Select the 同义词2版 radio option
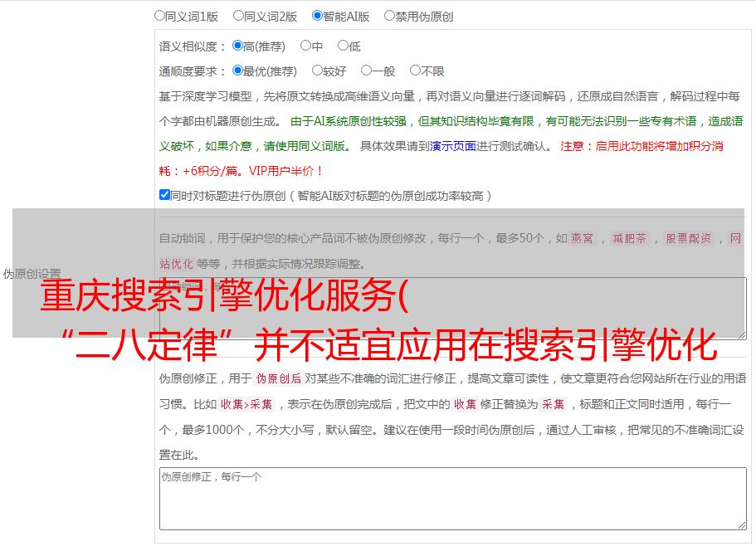This screenshot has width=756, height=546. click(238, 16)
